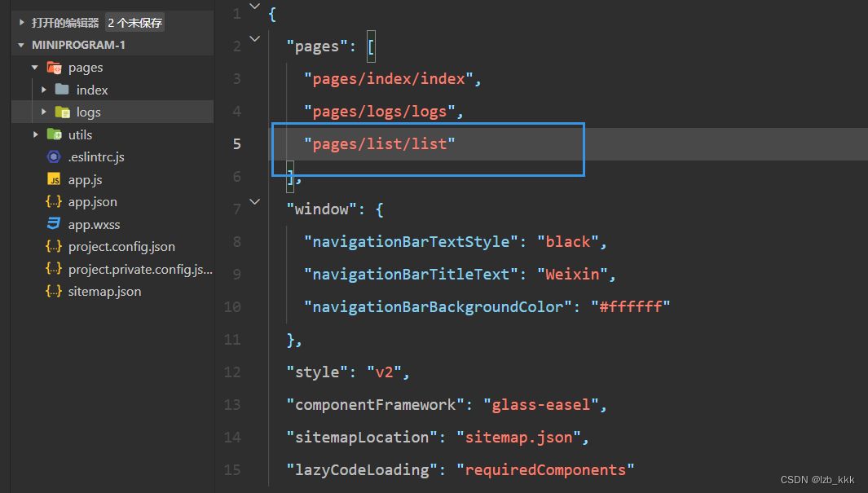Click the app.json braces icon
The image size is (868, 493).
click(x=54, y=202)
